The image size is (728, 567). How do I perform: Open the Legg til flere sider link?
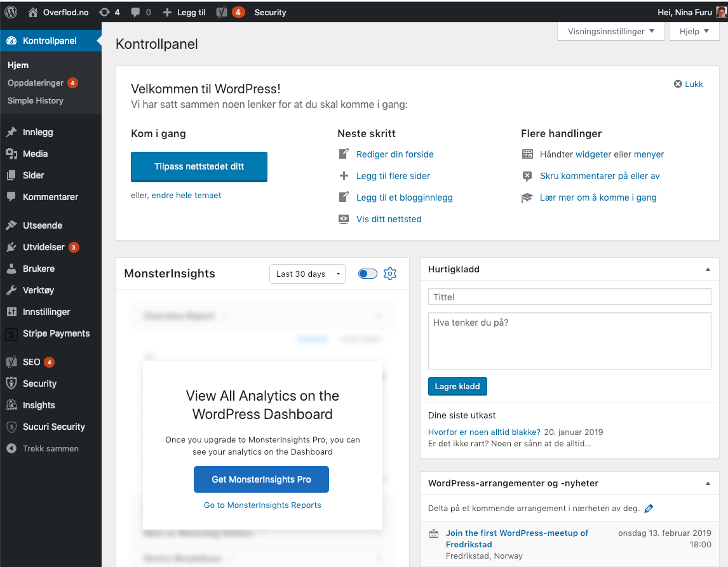(x=393, y=176)
